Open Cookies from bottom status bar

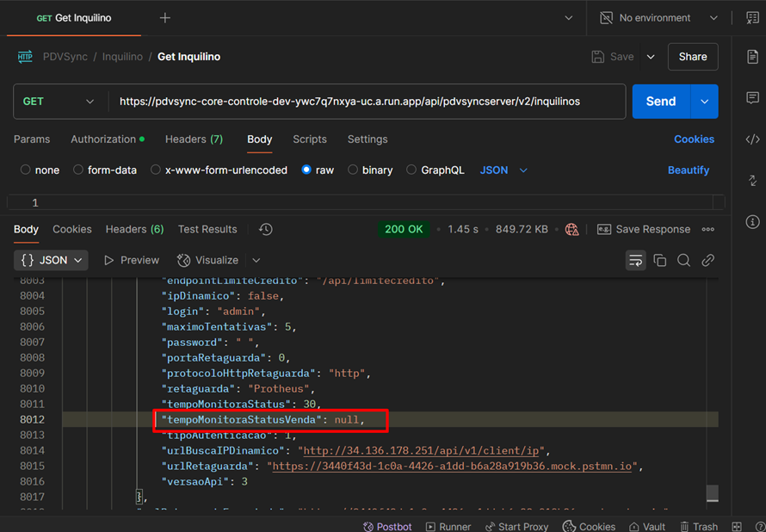pyautogui.click(x=589, y=527)
